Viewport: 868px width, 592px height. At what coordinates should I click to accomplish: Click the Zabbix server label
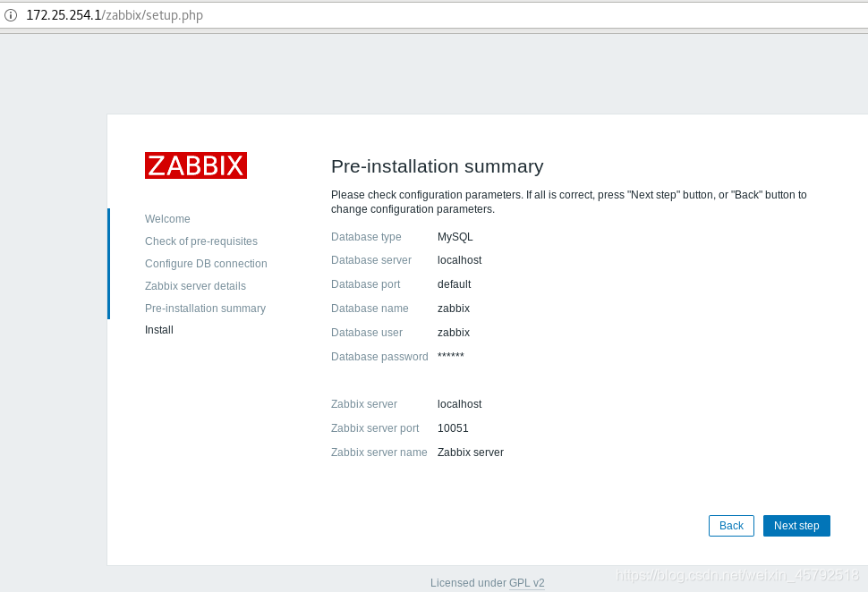click(x=364, y=404)
